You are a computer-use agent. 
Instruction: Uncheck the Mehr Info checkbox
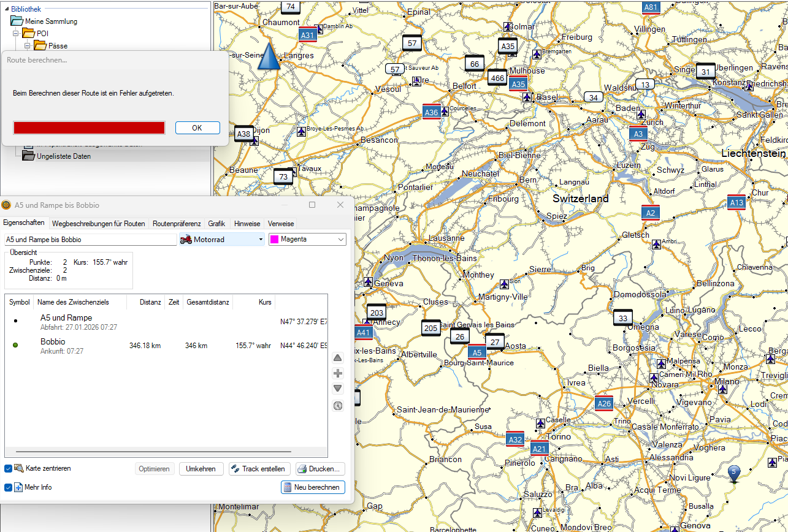click(9, 487)
